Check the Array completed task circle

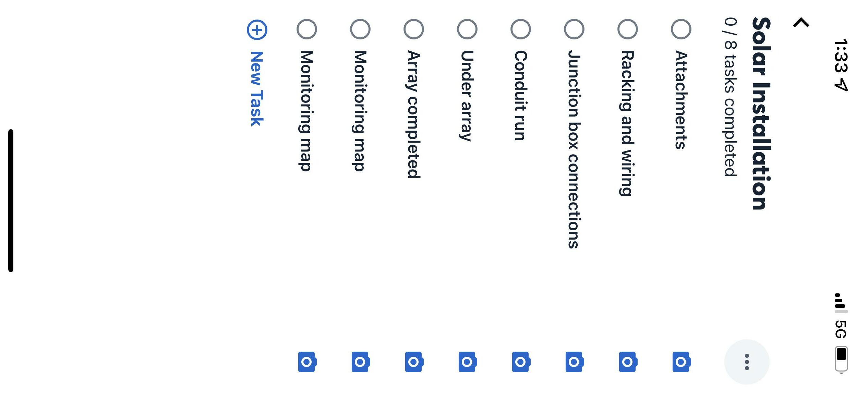click(414, 29)
